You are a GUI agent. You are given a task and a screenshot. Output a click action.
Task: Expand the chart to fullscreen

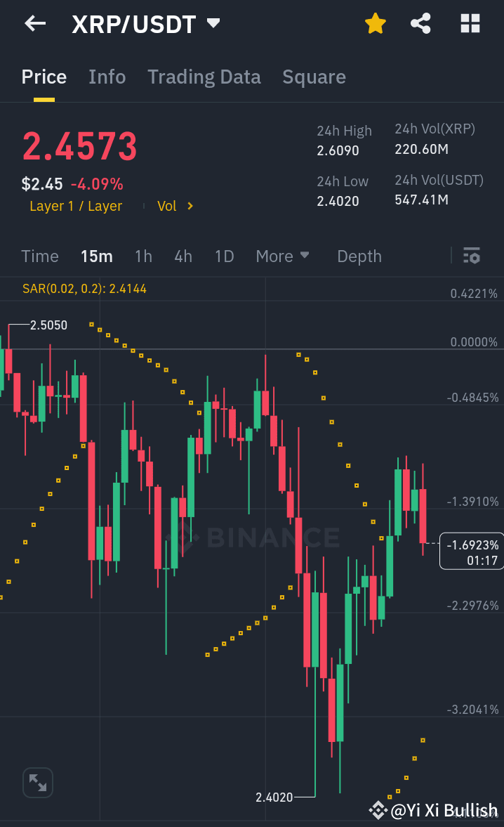[x=37, y=782]
